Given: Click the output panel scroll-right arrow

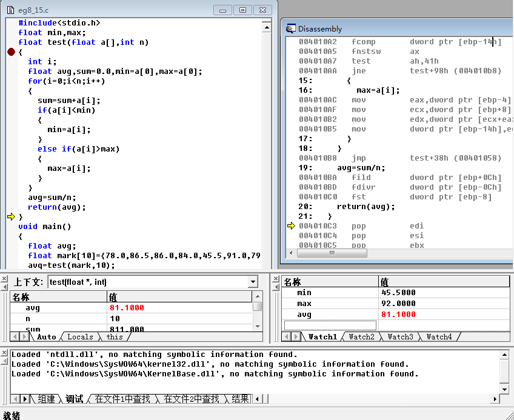Looking at the screenshot, I should [495, 399].
